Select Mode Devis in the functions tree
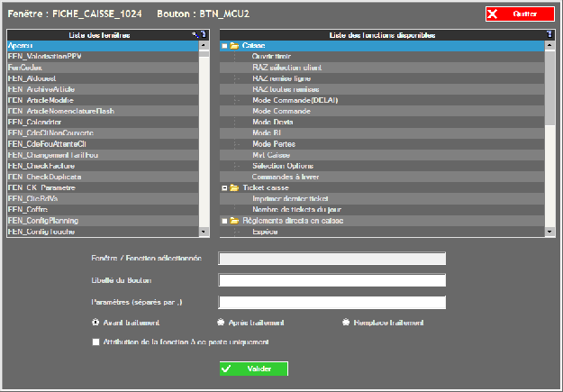Screen dimensions: 563x392 pyautogui.click(x=272, y=122)
